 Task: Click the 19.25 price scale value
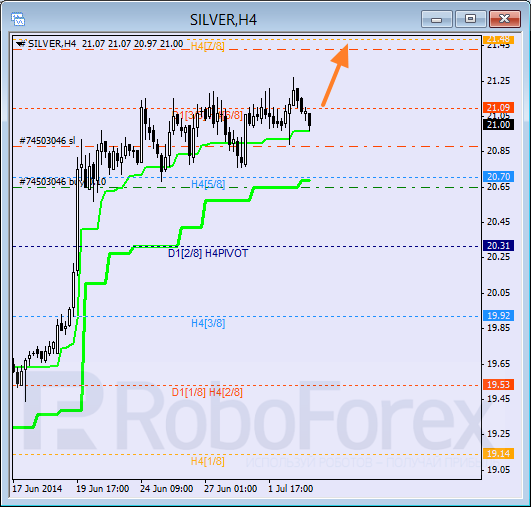(x=498, y=434)
